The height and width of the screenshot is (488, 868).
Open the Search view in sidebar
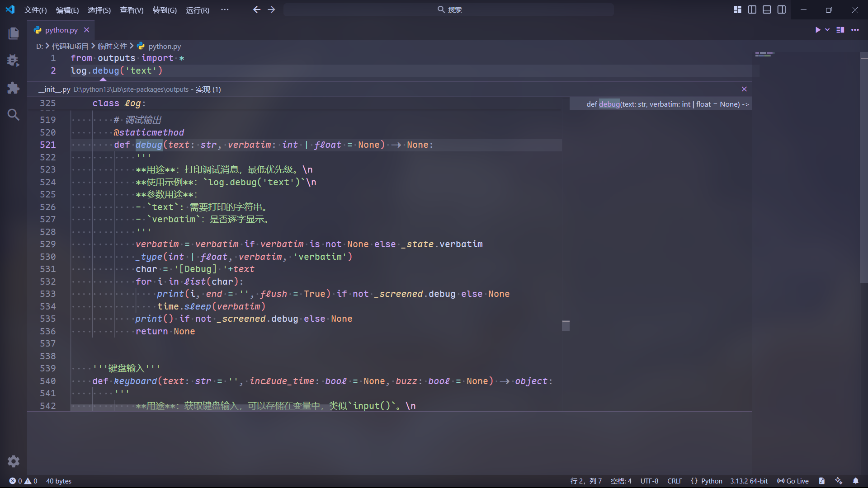coord(14,115)
